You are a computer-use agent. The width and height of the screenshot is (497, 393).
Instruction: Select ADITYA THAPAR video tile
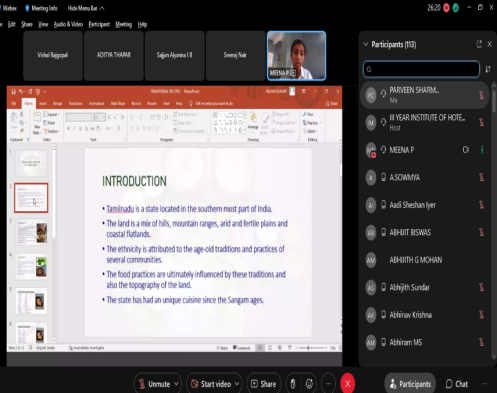[x=114, y=56]
